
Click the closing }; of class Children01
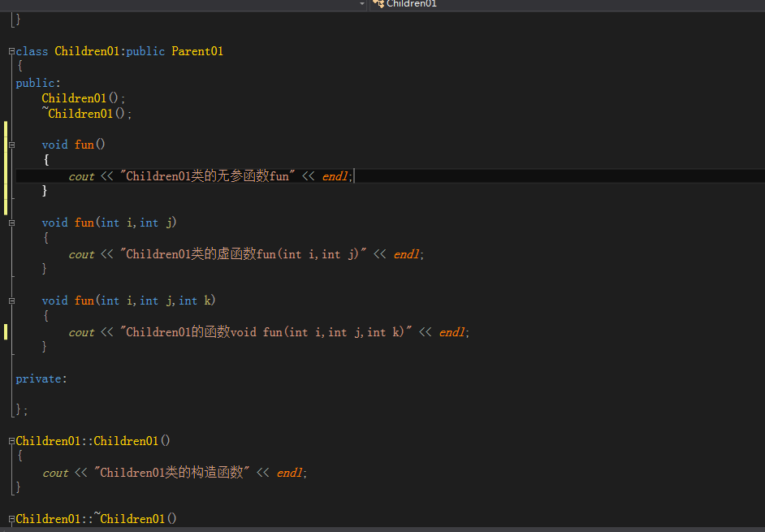21,410
